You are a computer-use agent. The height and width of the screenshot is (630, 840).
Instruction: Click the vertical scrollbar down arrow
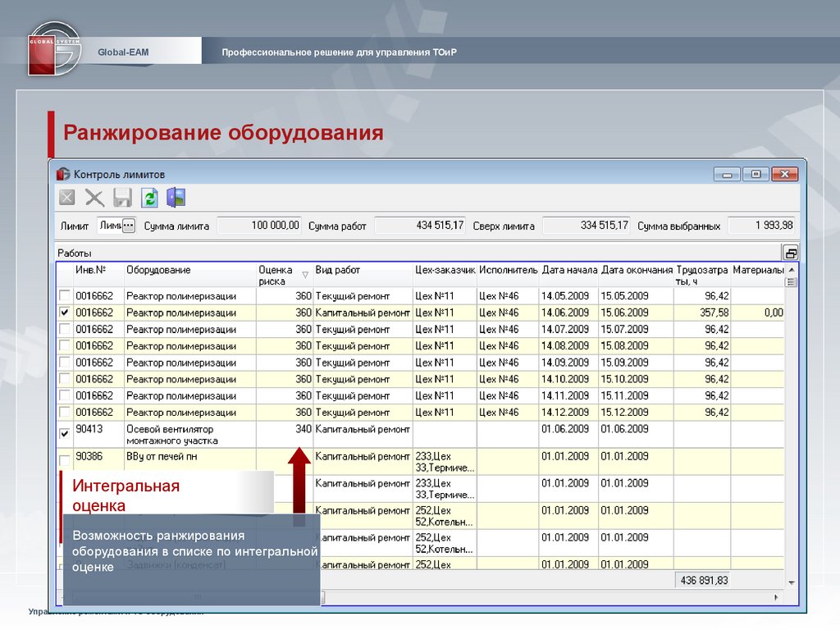(x=791, y=582)
